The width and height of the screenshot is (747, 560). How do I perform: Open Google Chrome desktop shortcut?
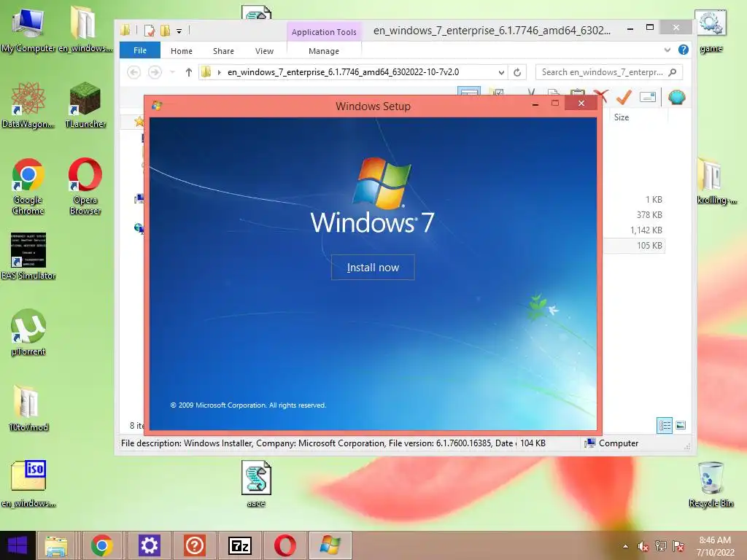[28, 186]
